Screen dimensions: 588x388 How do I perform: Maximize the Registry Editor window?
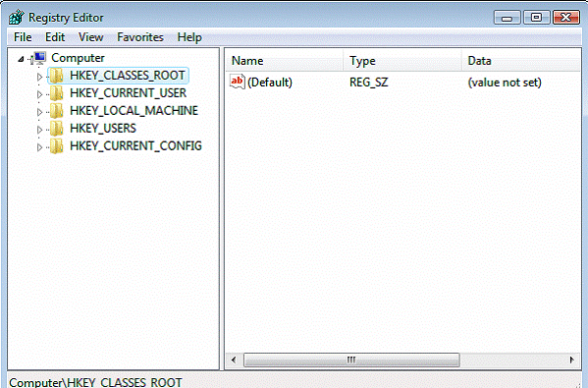pyautogui.click(x=536, y=18)
